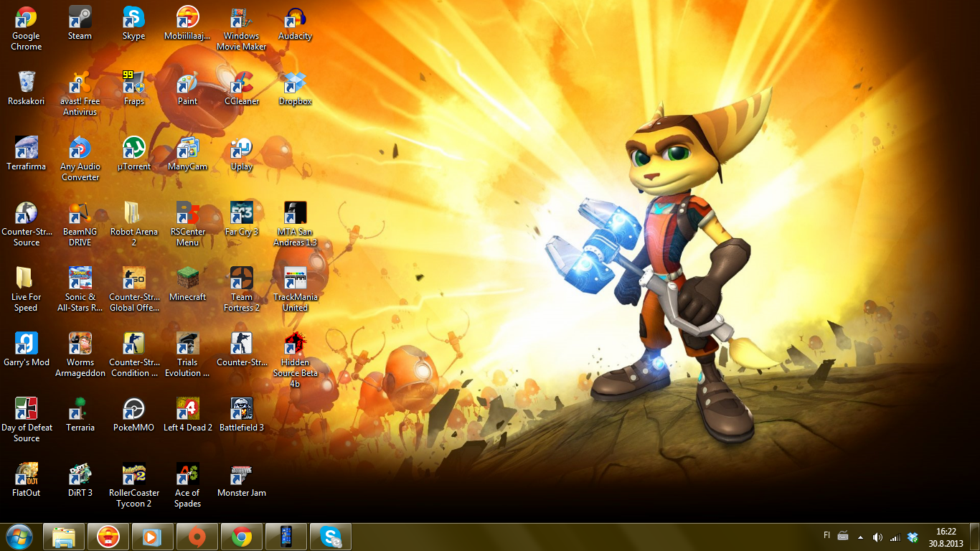Select the Roskakori recycle bin icon
980x551 pixels.
[x=27, y=89]
